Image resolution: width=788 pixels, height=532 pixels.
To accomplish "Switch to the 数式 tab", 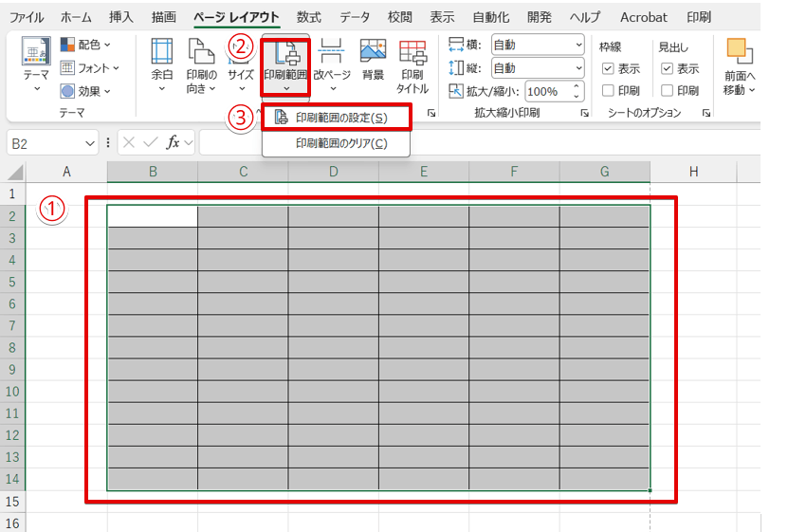I will pos(308,17).
